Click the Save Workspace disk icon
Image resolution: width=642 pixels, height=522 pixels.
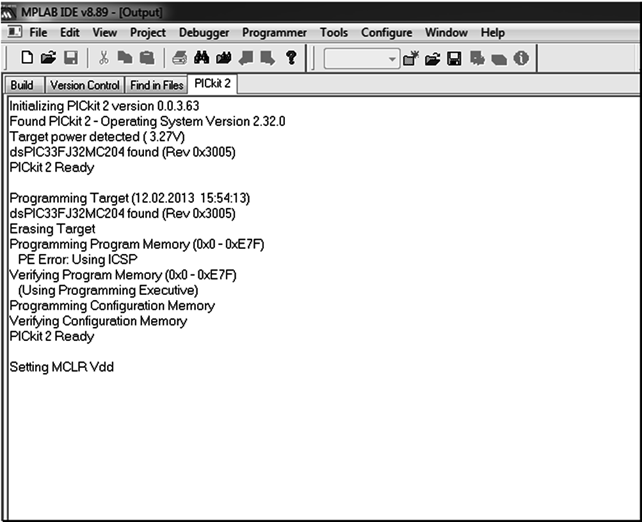click(455, 59)
